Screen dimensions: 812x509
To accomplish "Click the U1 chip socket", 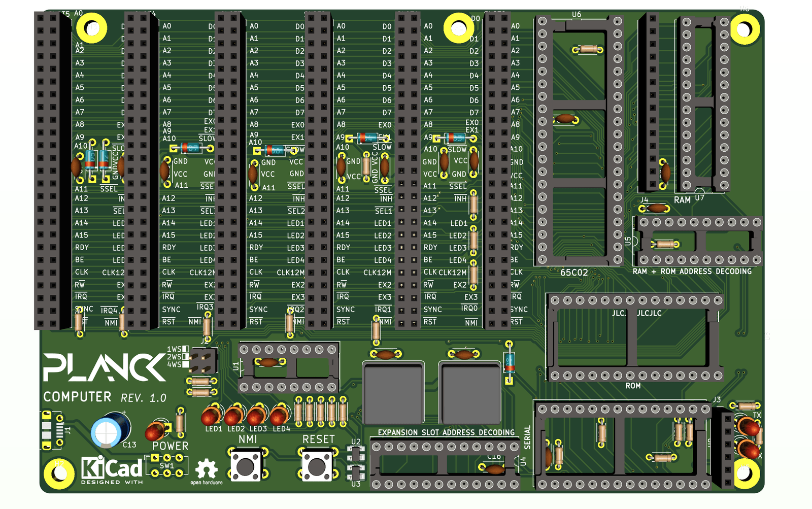I will pos(288,368).
